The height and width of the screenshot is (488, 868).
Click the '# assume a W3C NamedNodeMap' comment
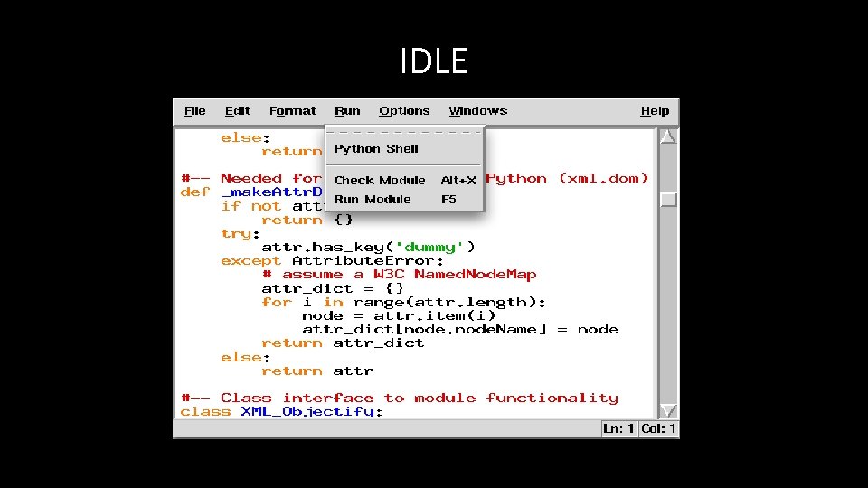coord(399,275)
